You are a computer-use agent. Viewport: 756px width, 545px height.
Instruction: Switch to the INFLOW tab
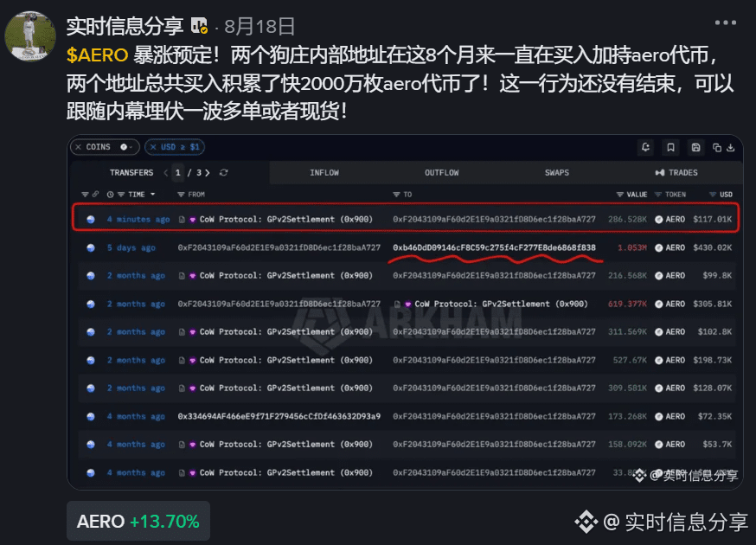click(x=324, y=173)
